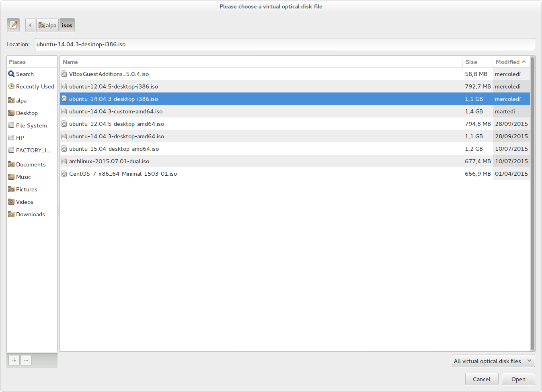
Task: Click the VBoxGuestAdditions_5.0.4.iso file name
Action: 109,74
